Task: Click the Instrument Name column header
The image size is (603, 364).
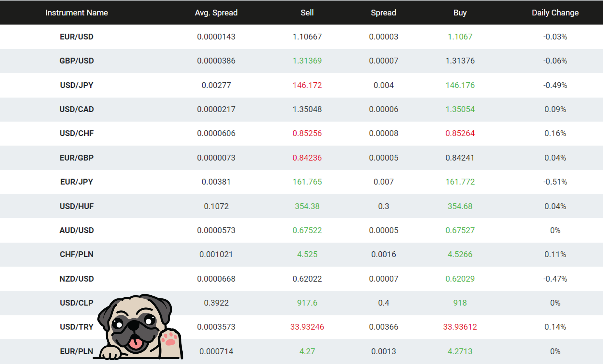Action: 77,13
